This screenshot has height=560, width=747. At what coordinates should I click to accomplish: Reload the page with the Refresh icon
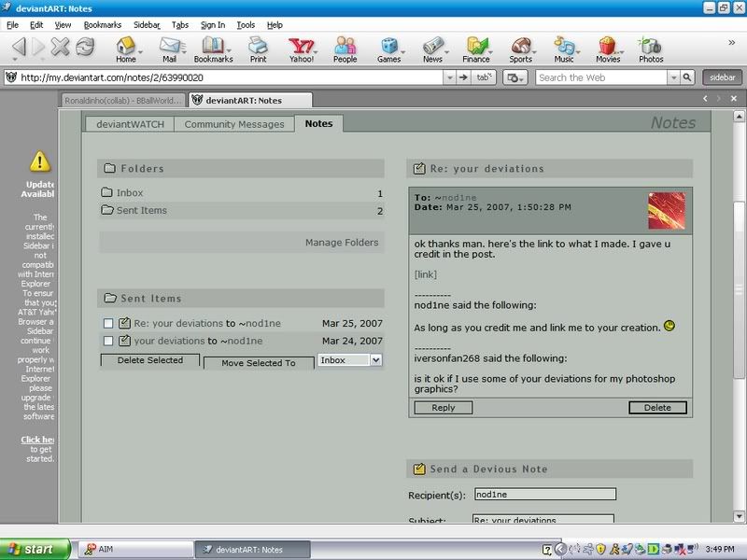click(85, 47)
